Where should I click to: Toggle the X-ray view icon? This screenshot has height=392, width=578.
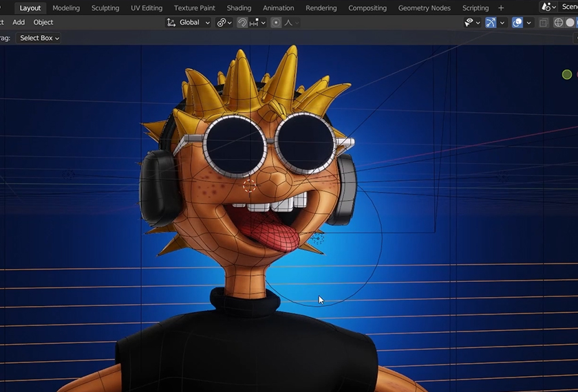544,23
